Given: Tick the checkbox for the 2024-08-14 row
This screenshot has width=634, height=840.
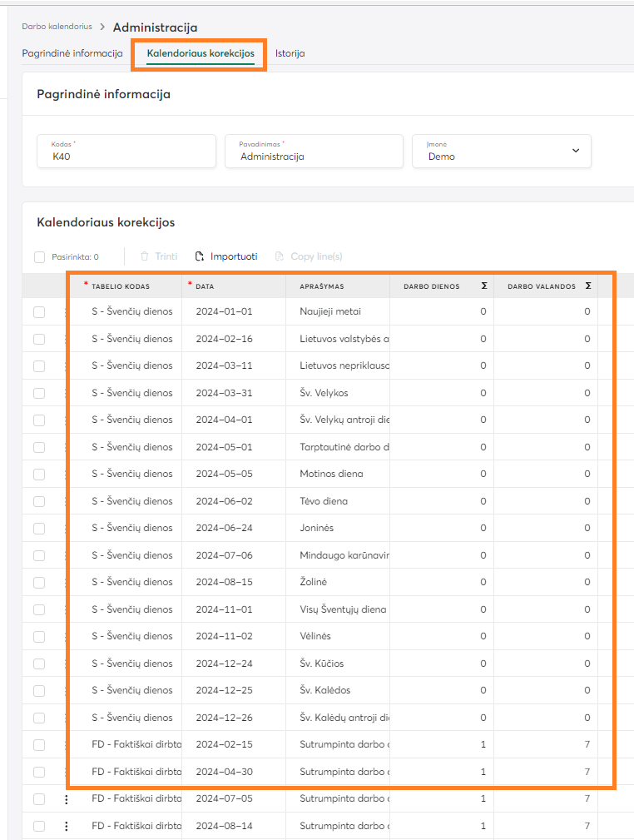Looking at the screenshot, I should coord(39,826).
